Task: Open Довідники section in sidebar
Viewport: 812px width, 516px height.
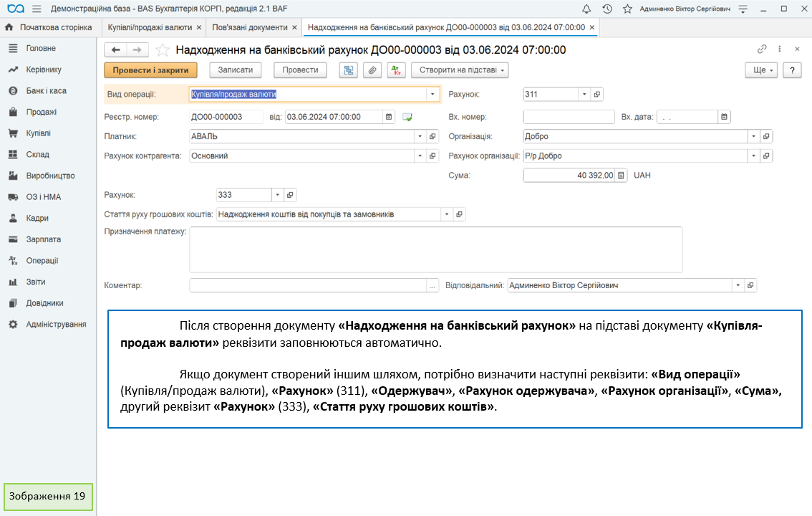Action: tap(44, 303)
